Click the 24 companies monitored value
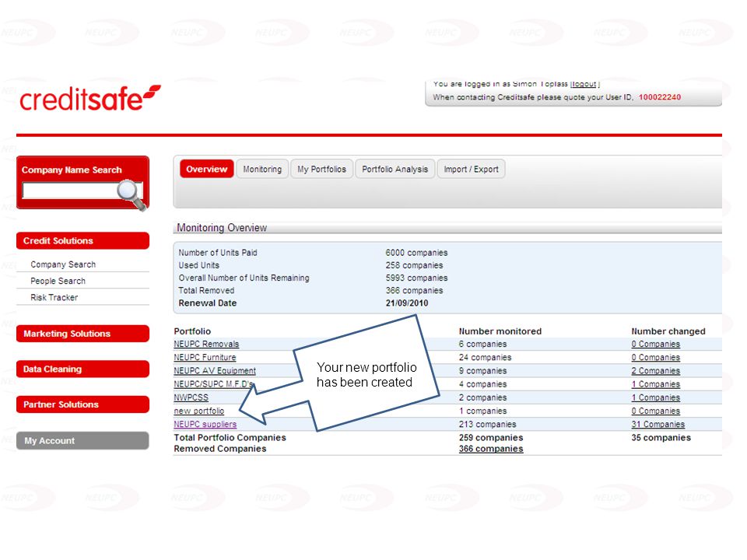Image resolution: width=747 pixels, height=560 pixels. pos(485,357)
